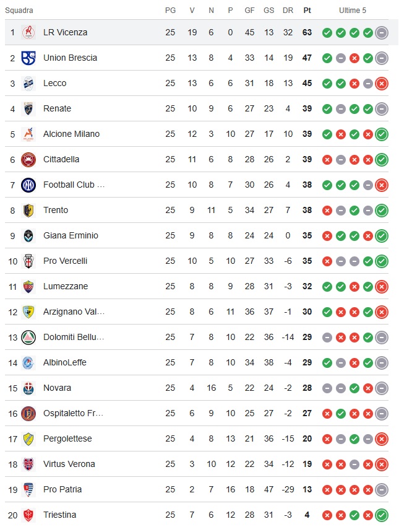Click the Union Brescia club logo
This screenshot has width=399, height=532.
click(x=28, y=58)
